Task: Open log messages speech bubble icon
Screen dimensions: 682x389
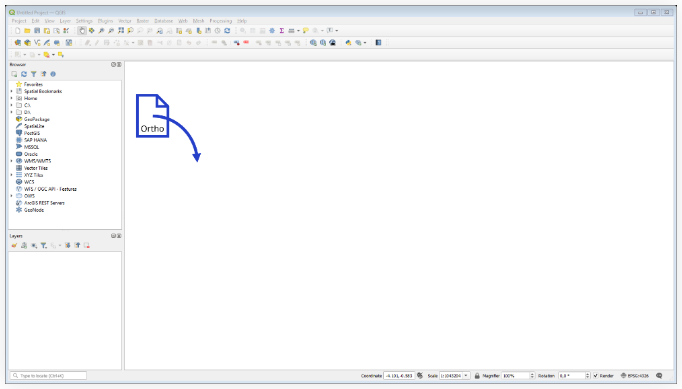Action: pos(659,376)
